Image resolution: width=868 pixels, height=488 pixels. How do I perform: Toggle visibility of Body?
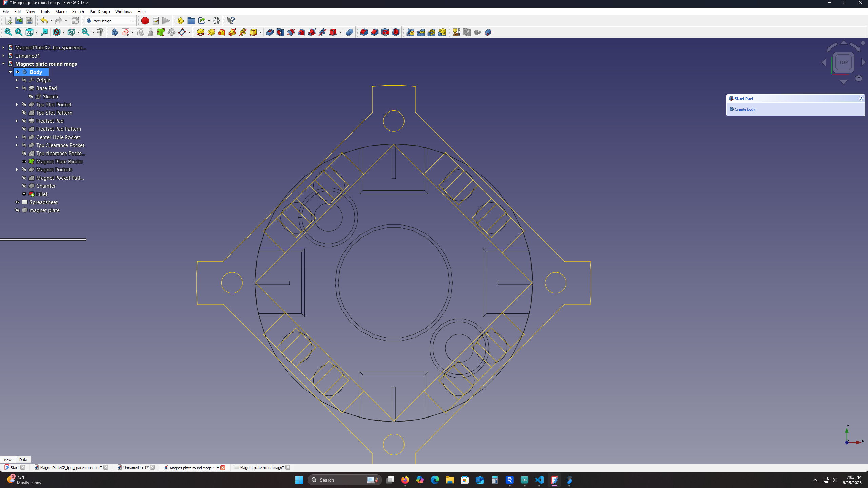pos(17,72)
